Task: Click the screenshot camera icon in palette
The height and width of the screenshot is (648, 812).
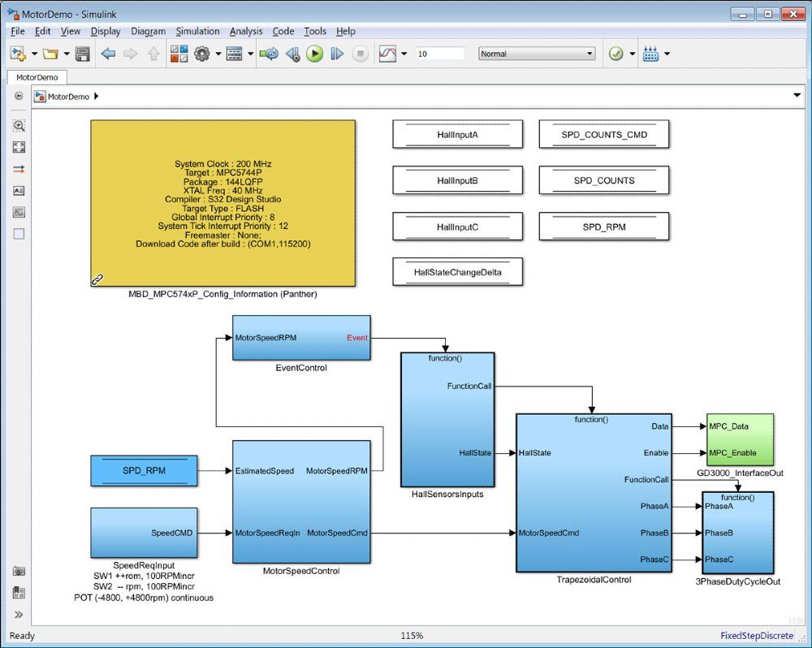Action: pos(19,571)
